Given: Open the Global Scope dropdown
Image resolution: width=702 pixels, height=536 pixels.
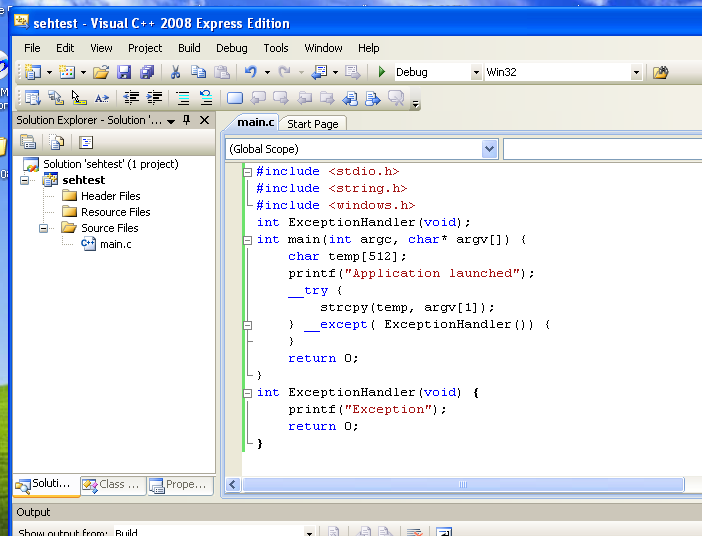Looking at the screenshot, I should [489, 149].
